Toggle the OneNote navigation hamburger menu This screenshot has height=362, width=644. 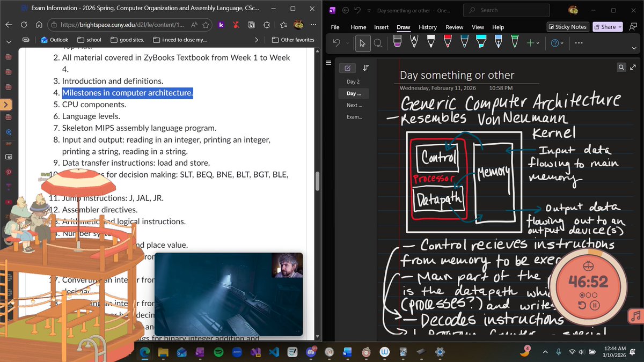pyautogui.click(x=329, y=63)
